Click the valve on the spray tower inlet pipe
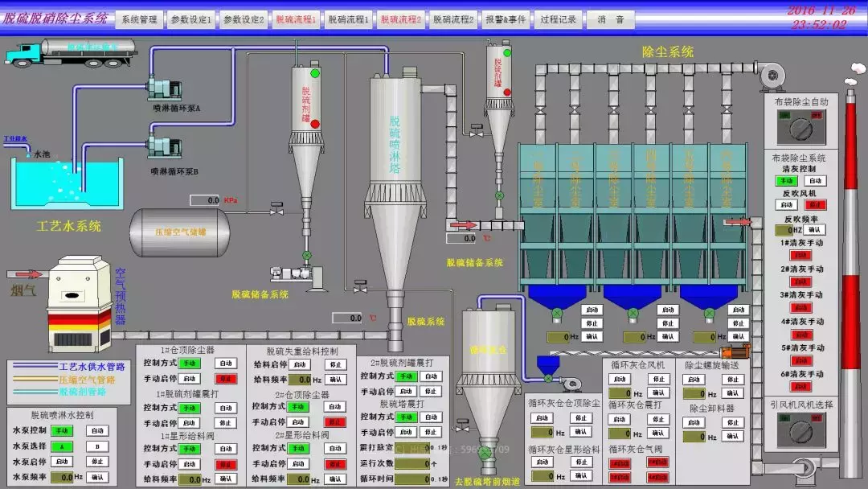Viewport: 868px width, 489px height. (x=360, y=286)
